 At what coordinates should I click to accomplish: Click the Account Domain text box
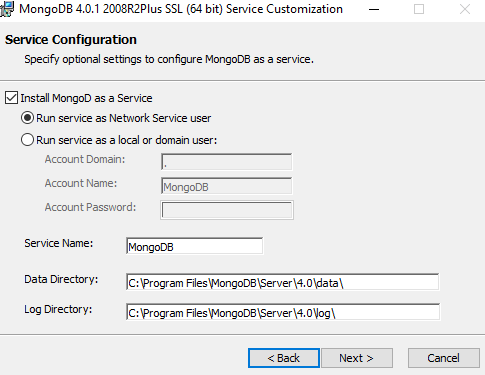coord(227,162)
